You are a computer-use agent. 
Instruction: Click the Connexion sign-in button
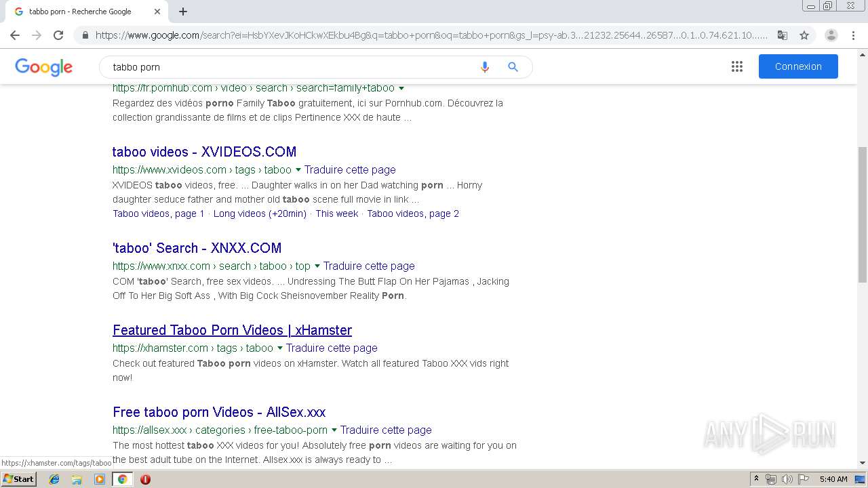click(x=798, y=66)
